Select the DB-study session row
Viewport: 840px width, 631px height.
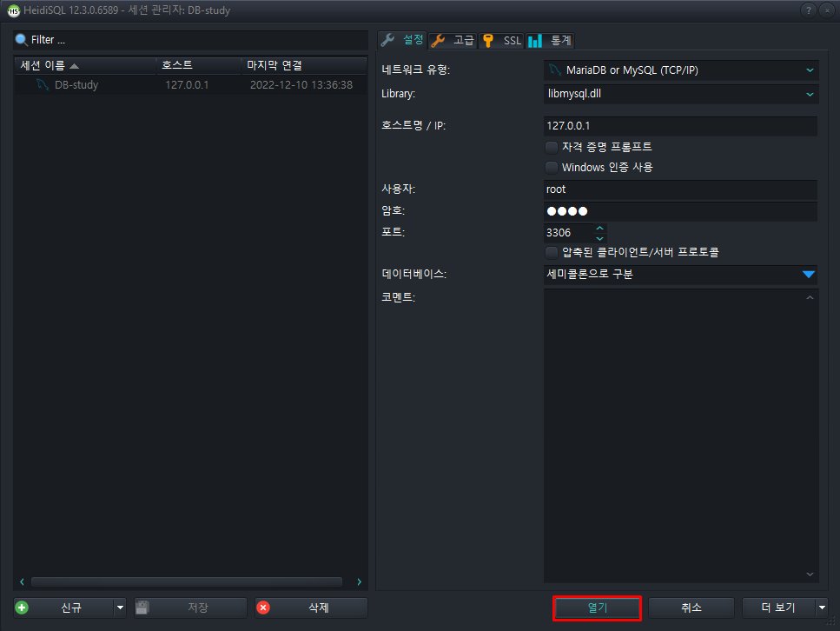pos(191,84)
